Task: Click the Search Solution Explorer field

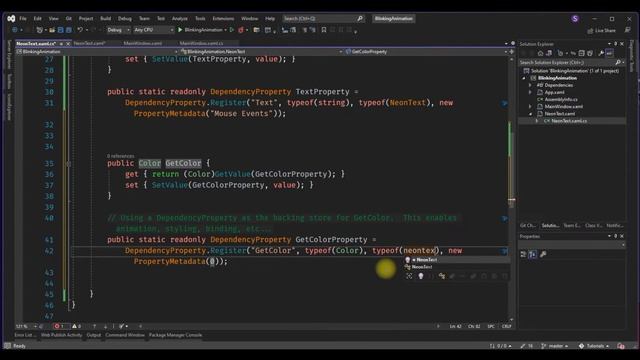Action: pyautogui.click(x=571, y=62)
